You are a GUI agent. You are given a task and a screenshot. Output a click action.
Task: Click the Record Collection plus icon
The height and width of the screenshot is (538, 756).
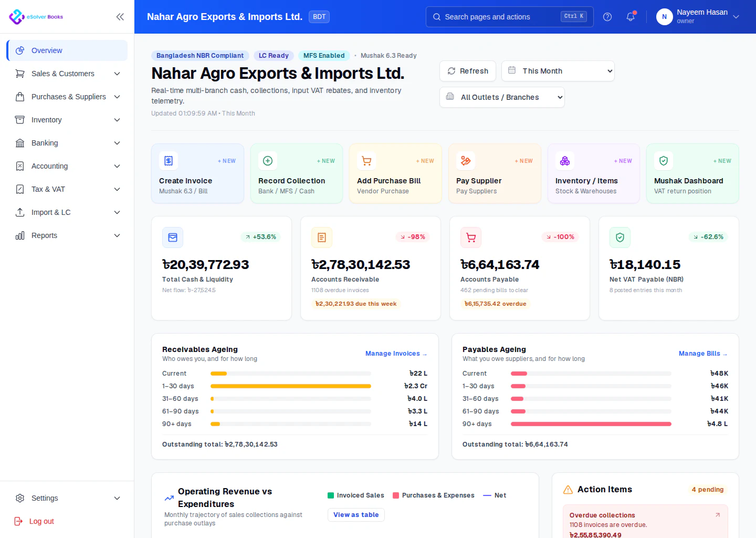tap(268, 161)
